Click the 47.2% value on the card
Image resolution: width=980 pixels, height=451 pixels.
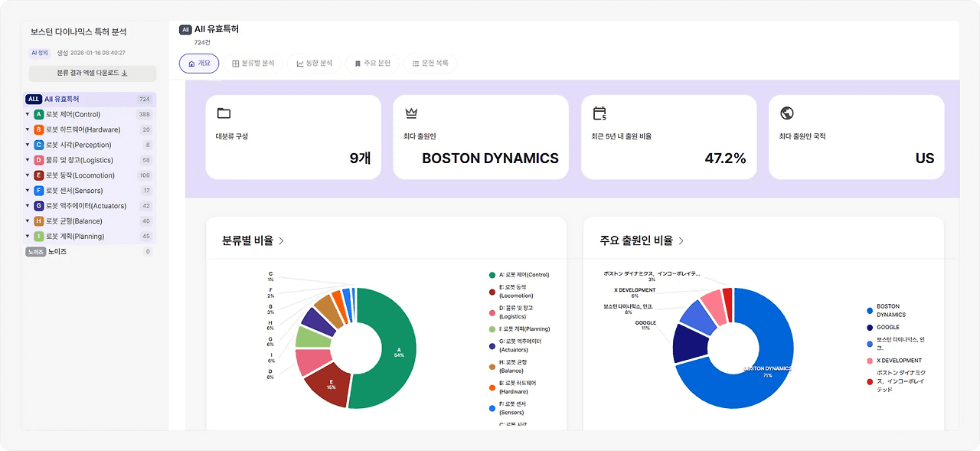point(725,159)
